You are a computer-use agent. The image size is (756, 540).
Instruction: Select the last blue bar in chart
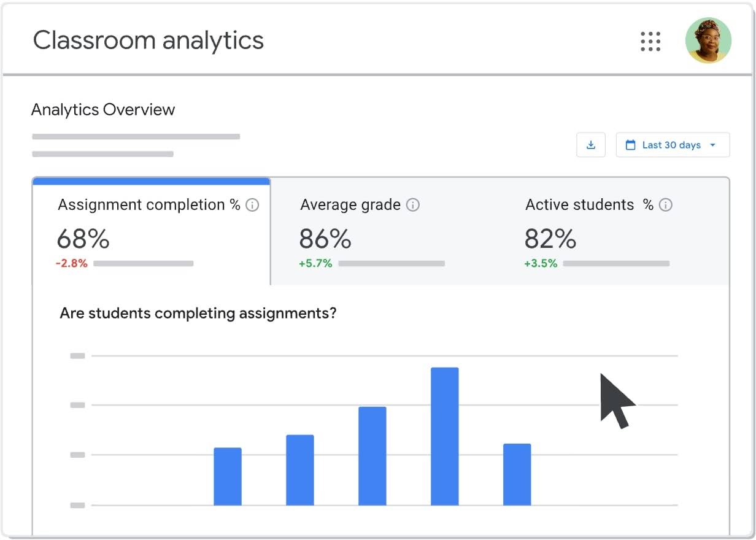(x=517, y=474)
